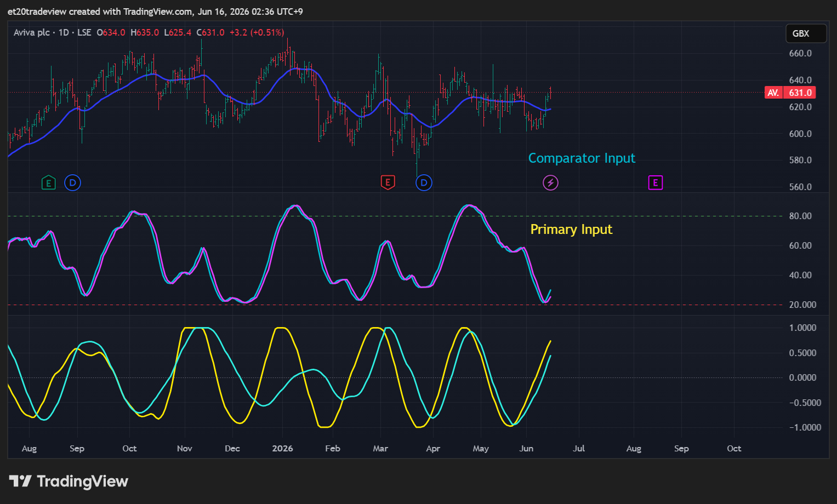
Task: Click the red 631.0 price label
Action: pyautogui.click(x=800, y=93)
